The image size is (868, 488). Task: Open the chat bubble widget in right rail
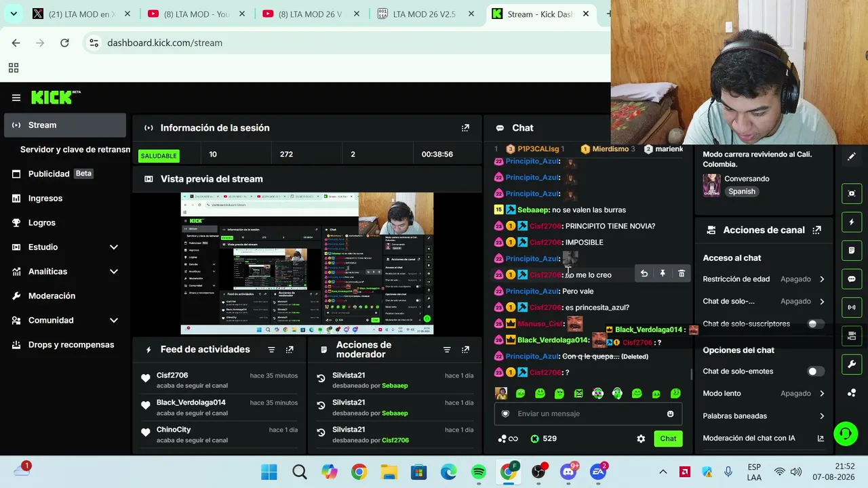click(852, 279)
